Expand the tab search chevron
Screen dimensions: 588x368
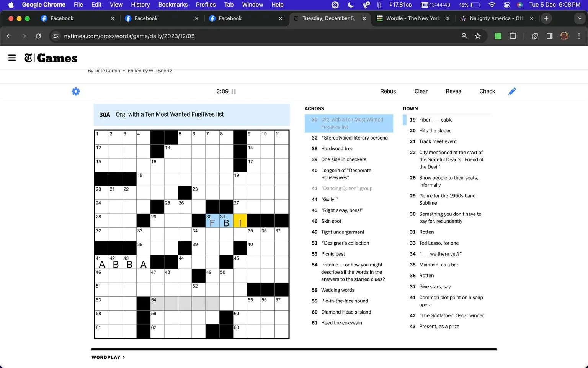(580, 18)
